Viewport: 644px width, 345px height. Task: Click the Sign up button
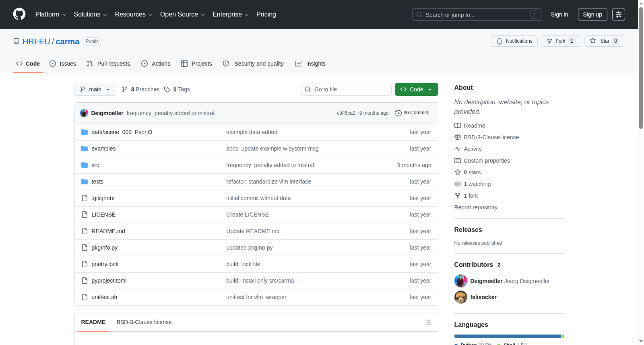[x=592, y=14]
